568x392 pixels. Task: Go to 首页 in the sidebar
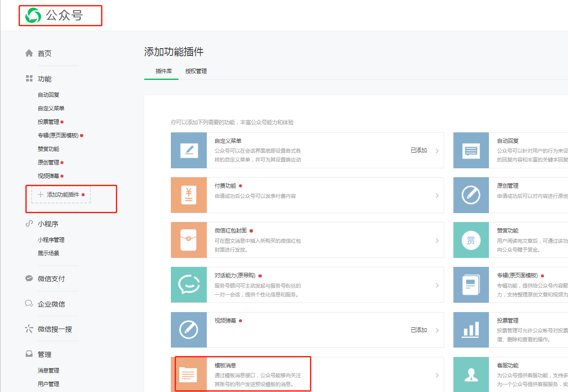44,53
